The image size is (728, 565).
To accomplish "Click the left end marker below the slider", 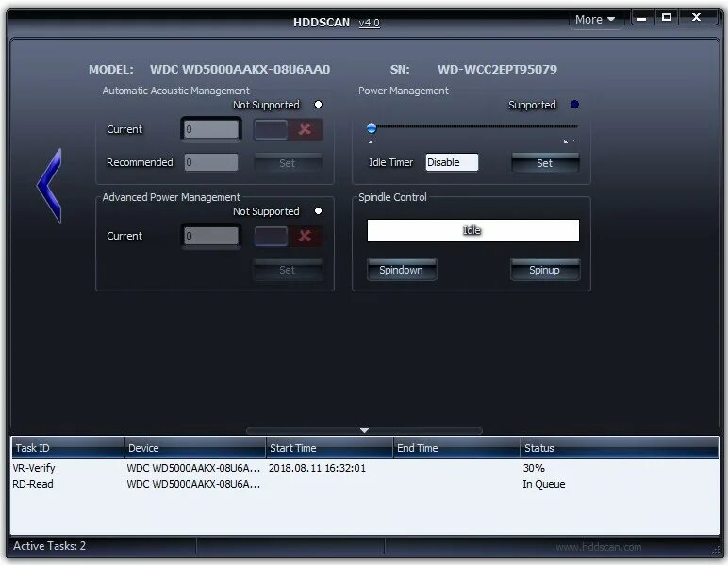I will tap(371, 141).
